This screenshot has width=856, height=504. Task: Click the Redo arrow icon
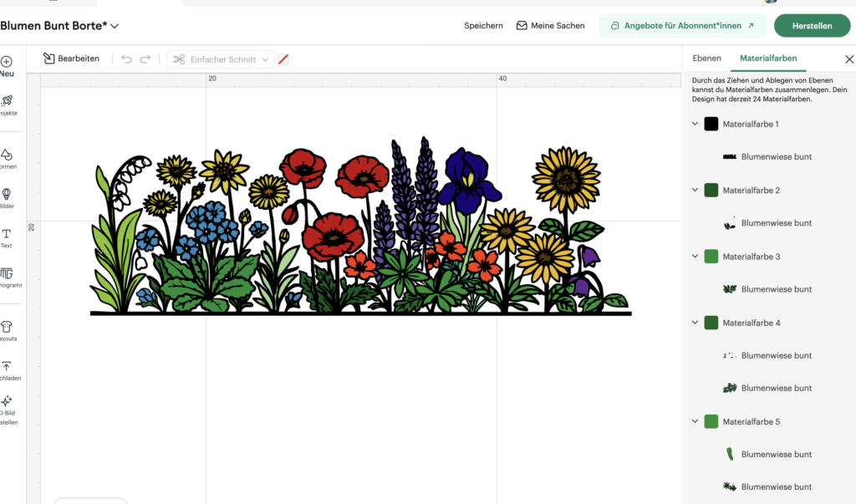pyautogui.click(x=145, y=59)
